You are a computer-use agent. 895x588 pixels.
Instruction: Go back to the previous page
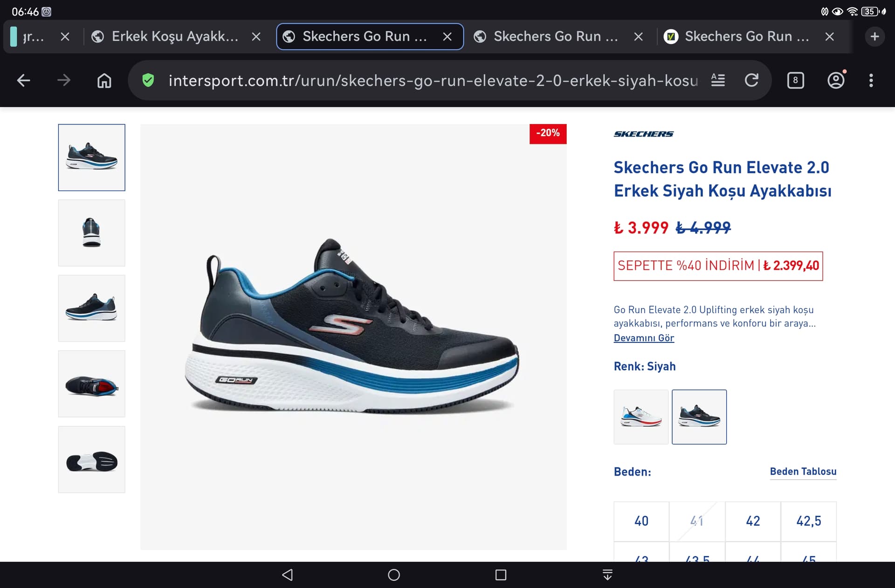[23, 81]
